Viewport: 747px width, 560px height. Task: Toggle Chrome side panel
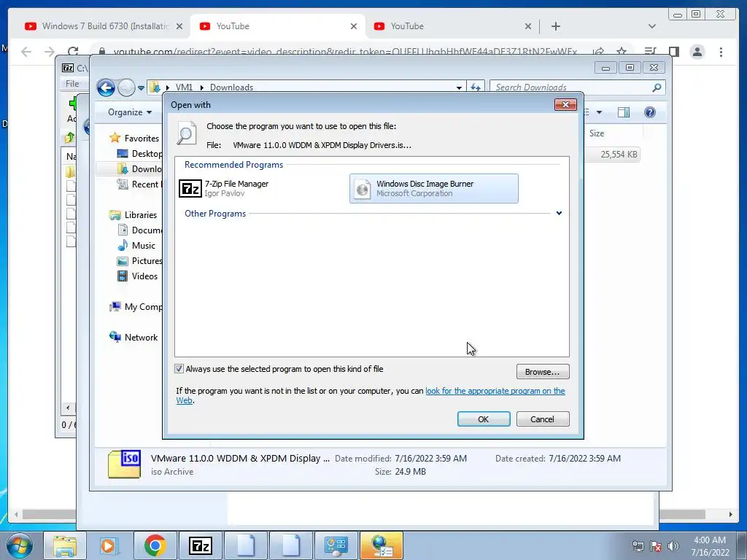(x=673, y=52)
